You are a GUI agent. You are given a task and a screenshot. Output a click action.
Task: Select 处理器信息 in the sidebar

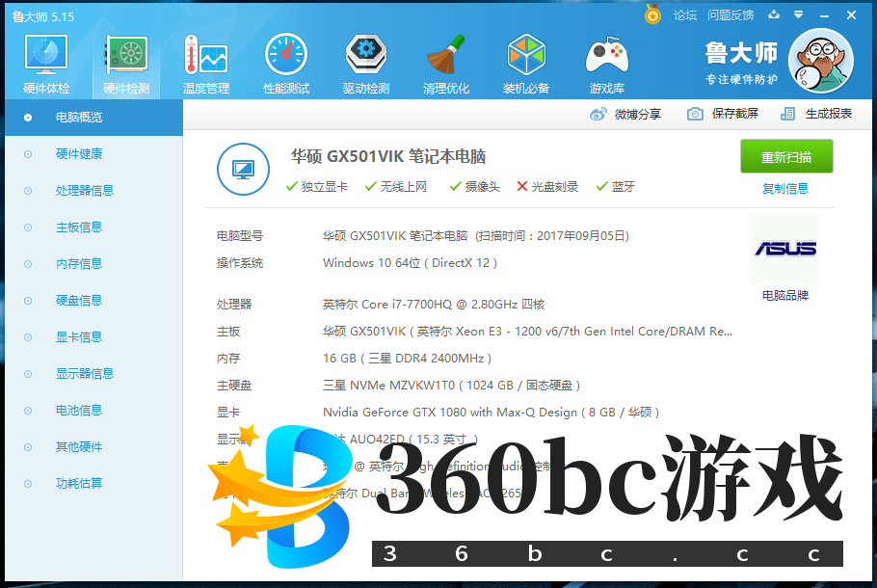tap(85, 191)
